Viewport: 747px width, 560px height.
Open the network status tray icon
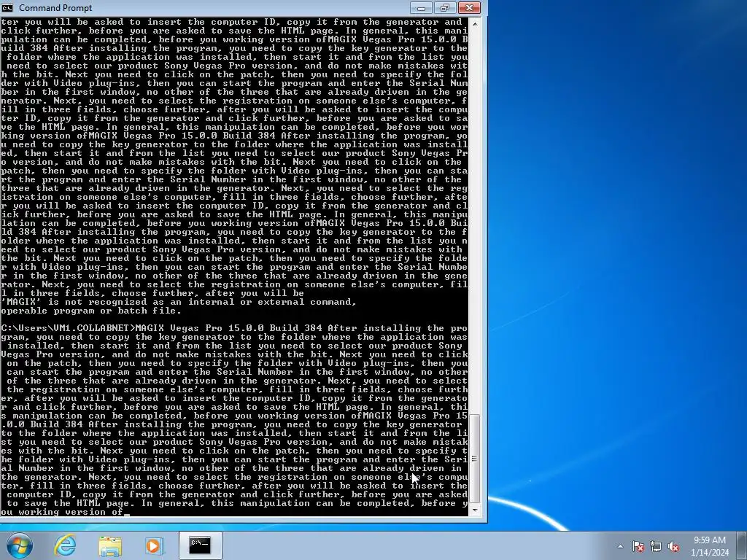656,546
